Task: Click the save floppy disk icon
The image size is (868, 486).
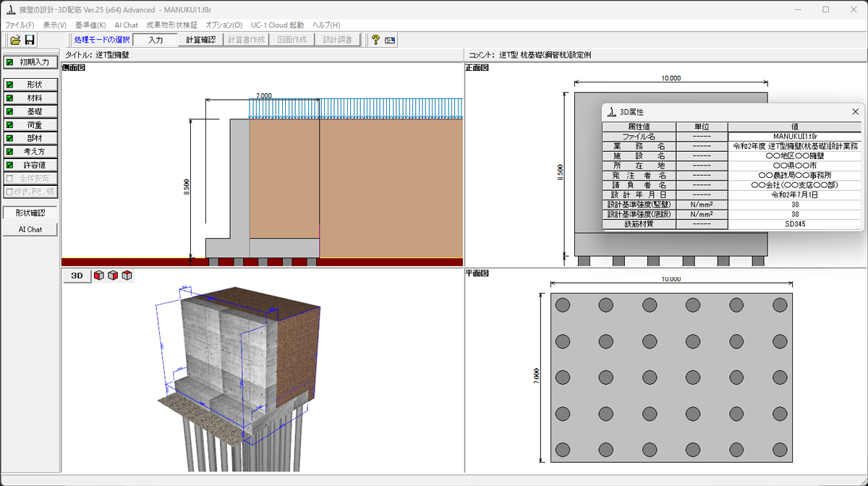Action: (30, 40)
